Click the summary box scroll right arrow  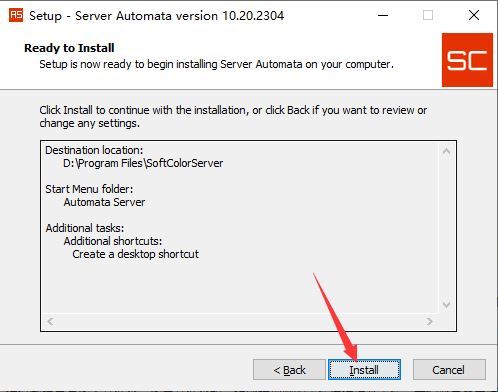coord(429,321)
